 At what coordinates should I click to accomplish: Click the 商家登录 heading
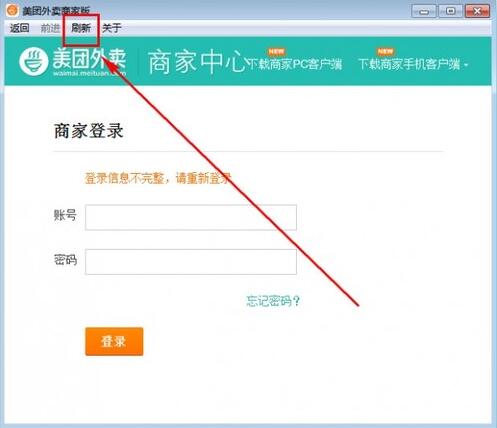click(89, 131)
